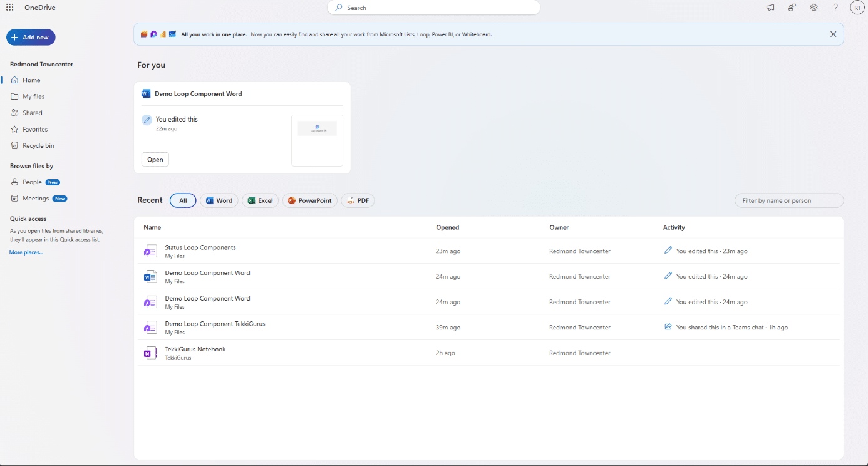Open the help question mark icon
The image size is (868, 466).
835,8
